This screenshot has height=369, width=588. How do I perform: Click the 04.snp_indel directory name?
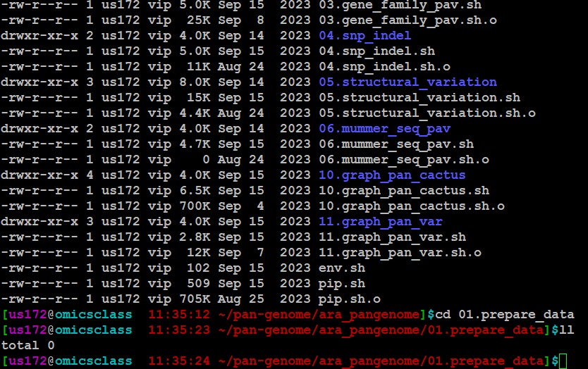click(x=365, y=35)
